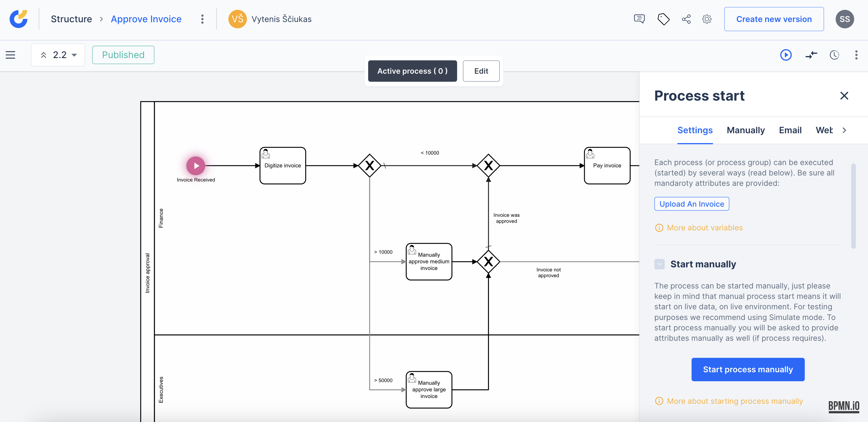This screenshot has width=868, height=422.
Task: Open the version 2.2 dropdown
Action: [x=58, y=55]
